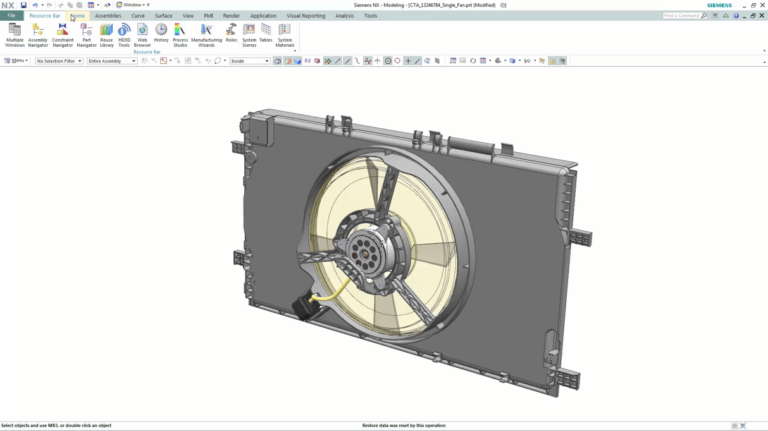Open Process Studio
This screenshot has width=768, height=431.
click(x=180, y=35)
